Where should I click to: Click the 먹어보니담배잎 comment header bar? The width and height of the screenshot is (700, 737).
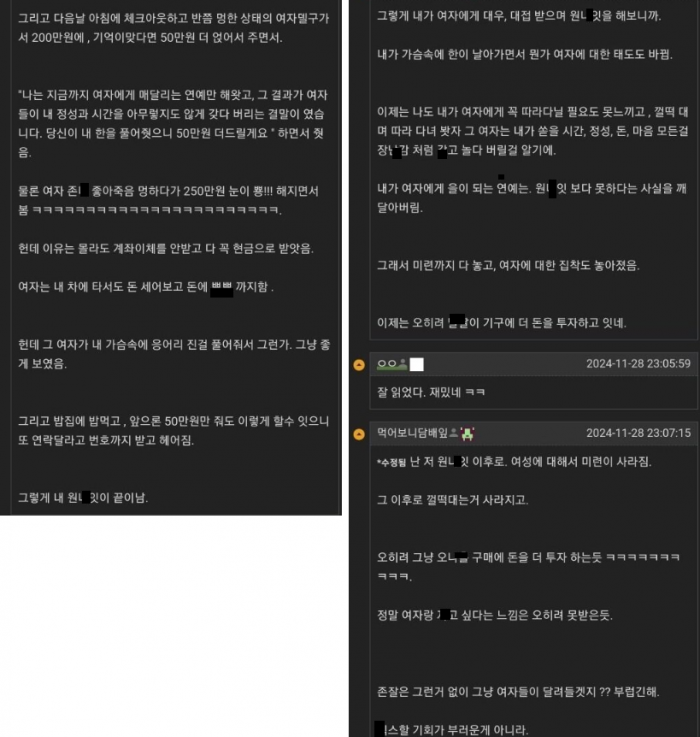pyautogui.click(x=534, y=433)
